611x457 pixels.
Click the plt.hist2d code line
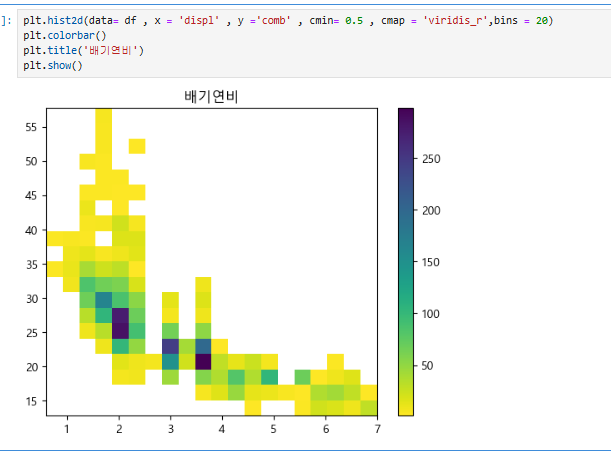[x=288, y=20]
